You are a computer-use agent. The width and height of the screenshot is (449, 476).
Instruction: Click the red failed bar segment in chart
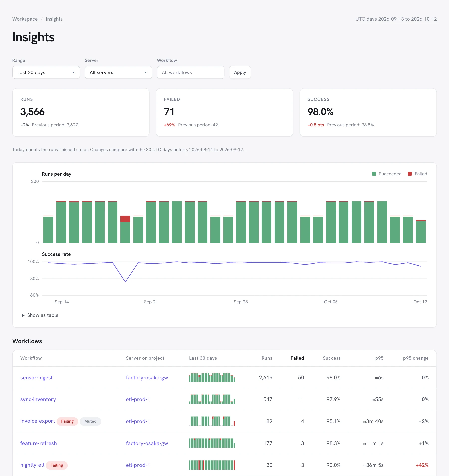125,219
